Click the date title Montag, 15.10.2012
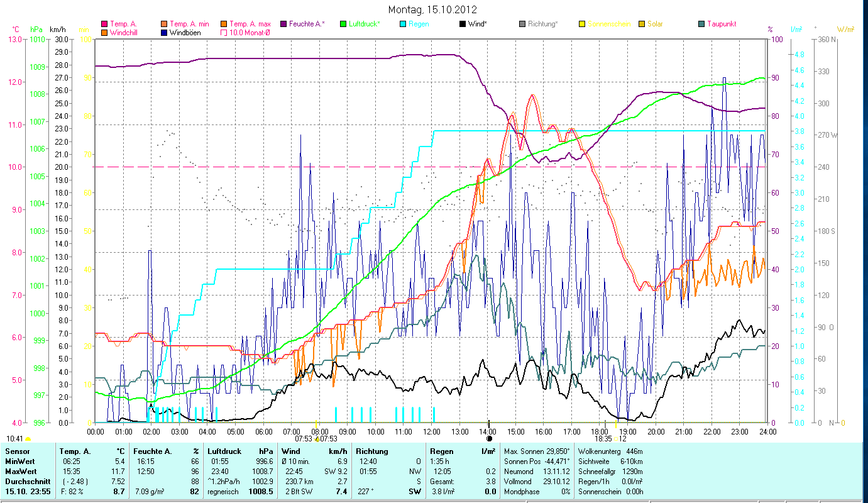The height and width of the screenshot is (503, 868). 432,9
